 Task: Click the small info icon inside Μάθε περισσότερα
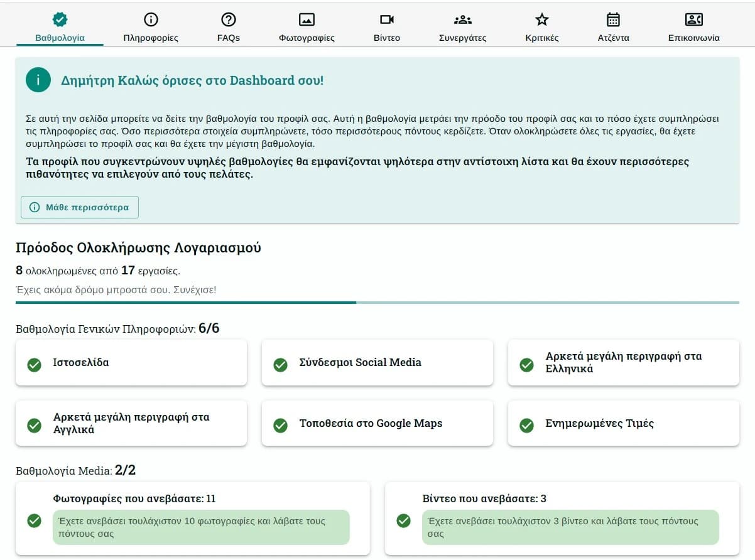tap(35, 207)
